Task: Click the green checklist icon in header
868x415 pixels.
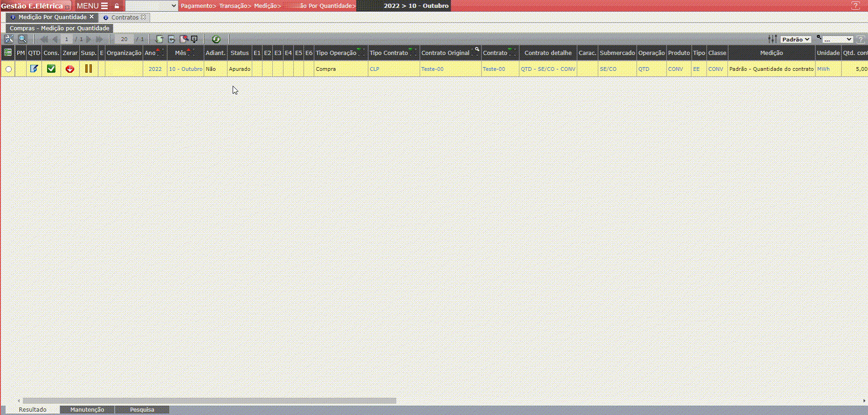Action: [8, 53]
